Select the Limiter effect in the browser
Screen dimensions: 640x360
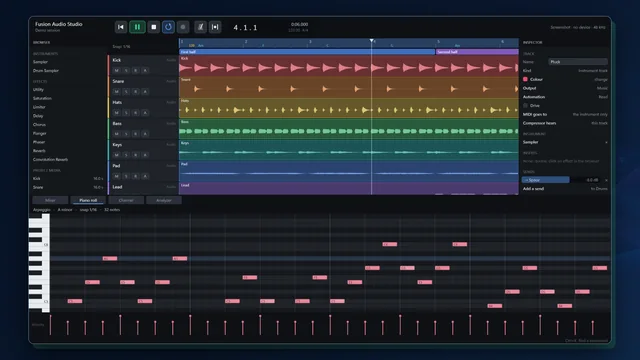(39, 107)
